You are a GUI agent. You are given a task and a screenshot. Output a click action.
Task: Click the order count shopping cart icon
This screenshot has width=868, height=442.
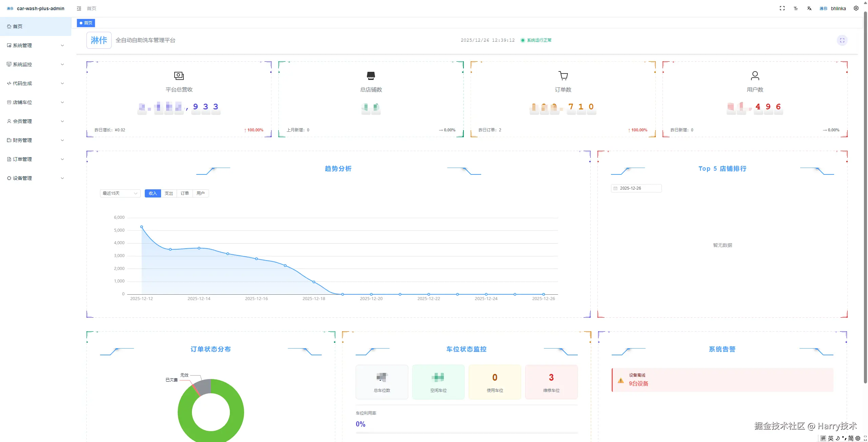[x=563, y=76]
